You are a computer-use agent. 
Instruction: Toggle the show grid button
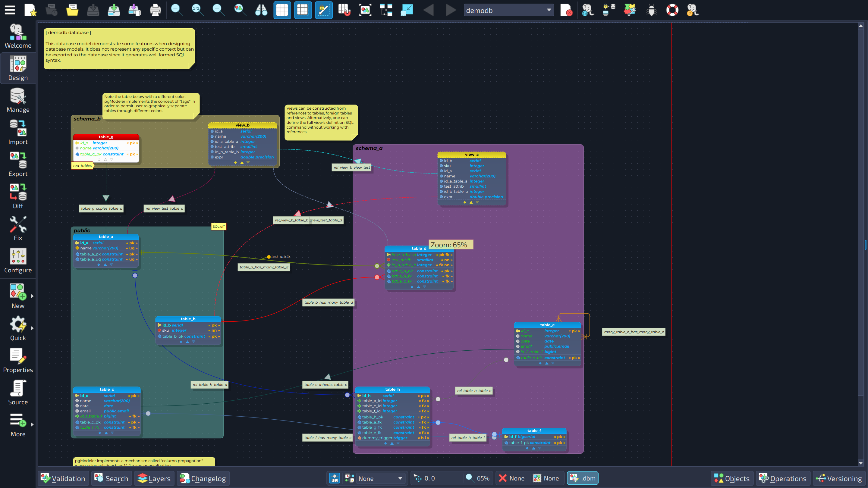(282, 10)
